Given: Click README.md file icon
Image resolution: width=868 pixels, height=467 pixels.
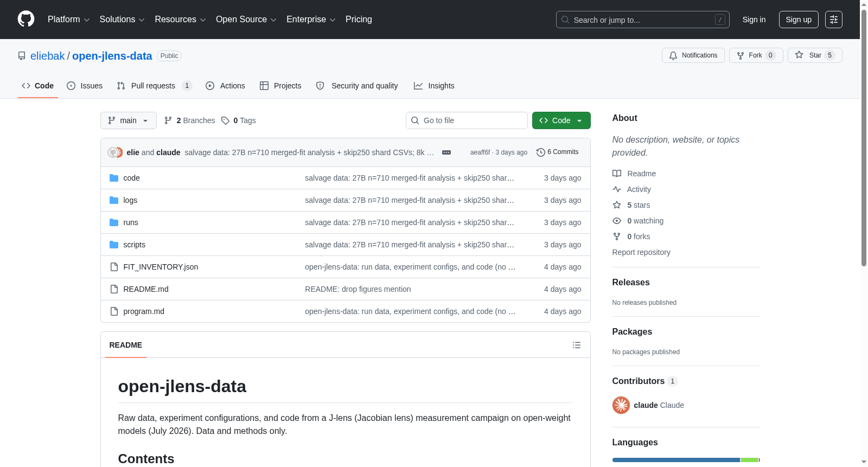Looking at the screenshot, I should (x=114, y=289).
